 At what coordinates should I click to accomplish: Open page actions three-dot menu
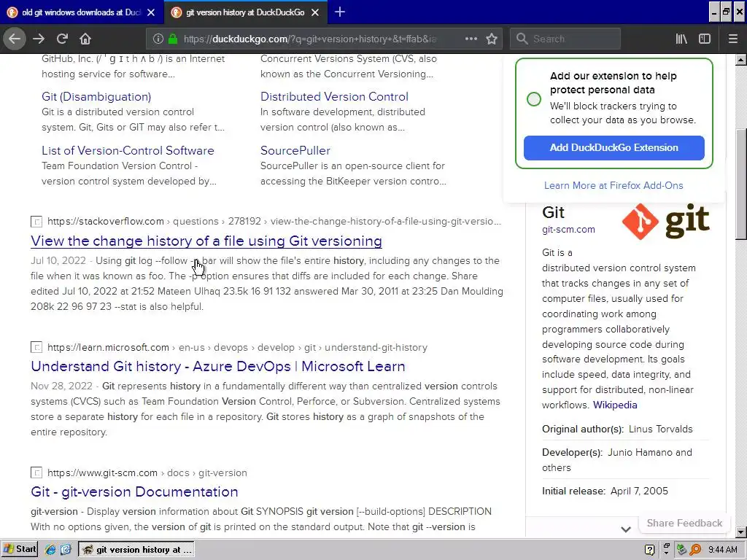click(x=471, y=39)
